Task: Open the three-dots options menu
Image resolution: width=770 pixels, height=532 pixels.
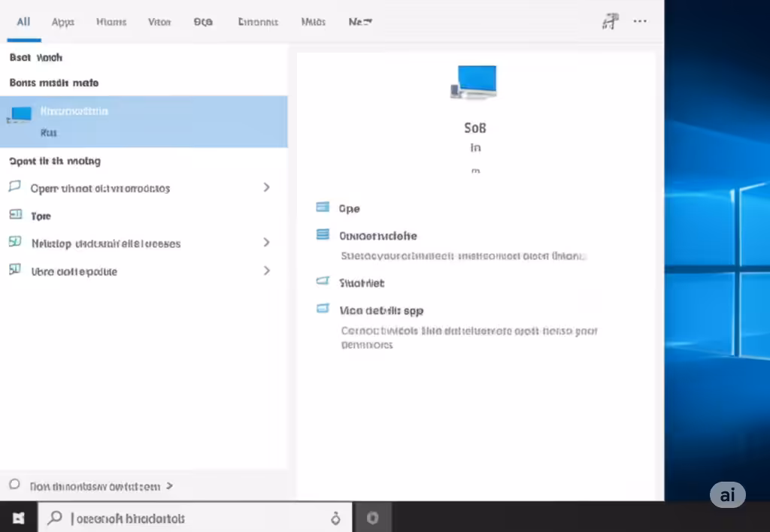Action: tap(640, 21)
